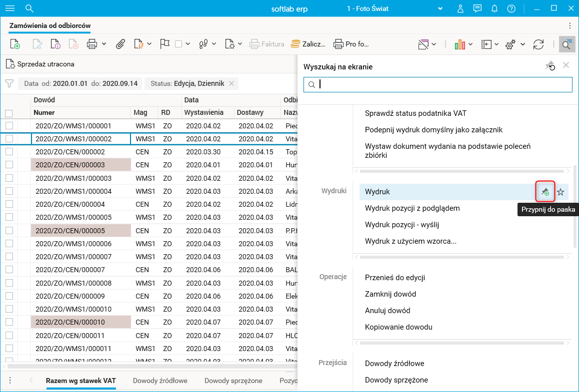This screenshot has height=392, width=579.
Task: Click the Sprzedaż utracona button
Action: point(40,64)
